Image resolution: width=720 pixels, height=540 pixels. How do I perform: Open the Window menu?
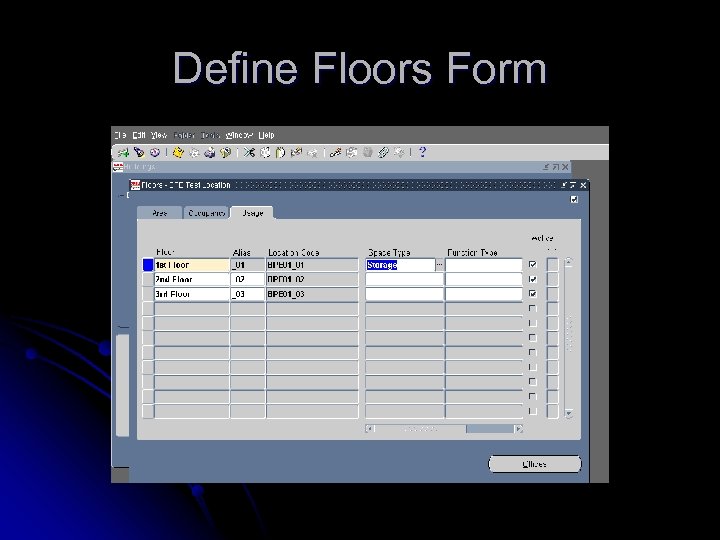(239, 135)
